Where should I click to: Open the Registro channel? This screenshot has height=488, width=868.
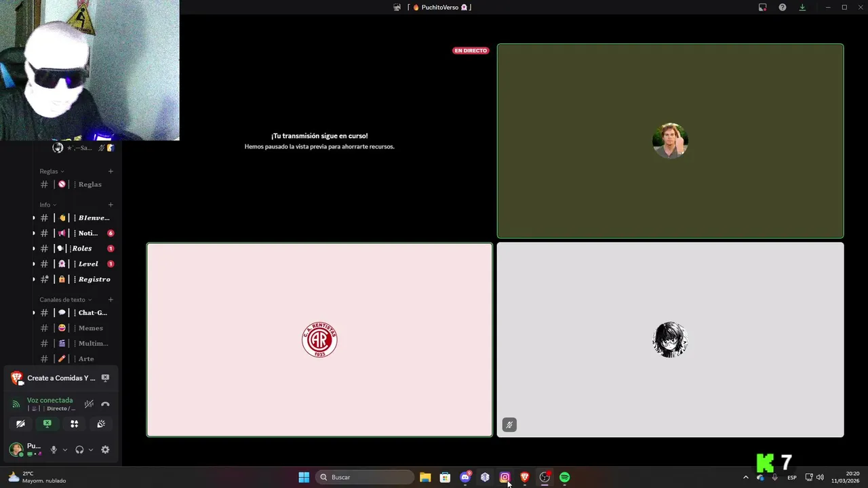point(76,279)
